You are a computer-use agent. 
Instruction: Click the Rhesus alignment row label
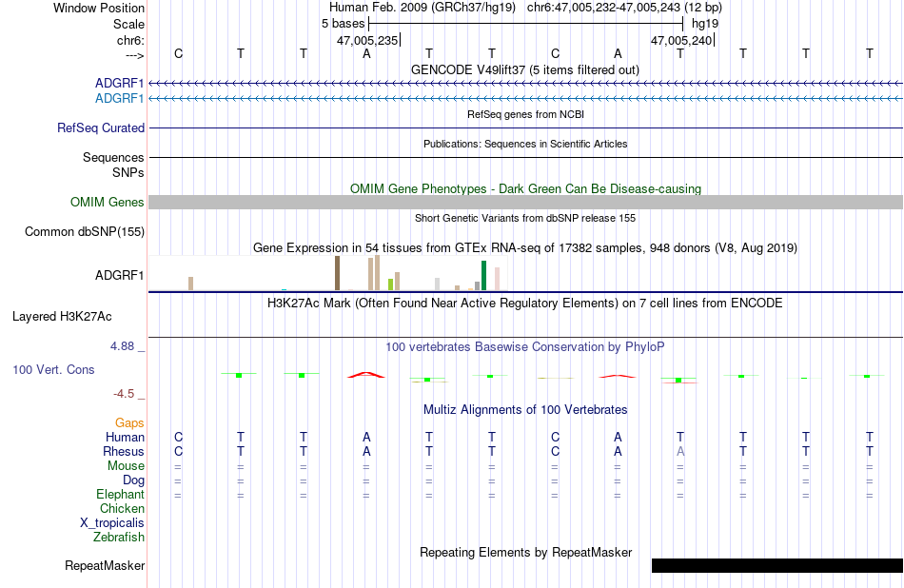[124, 451]
